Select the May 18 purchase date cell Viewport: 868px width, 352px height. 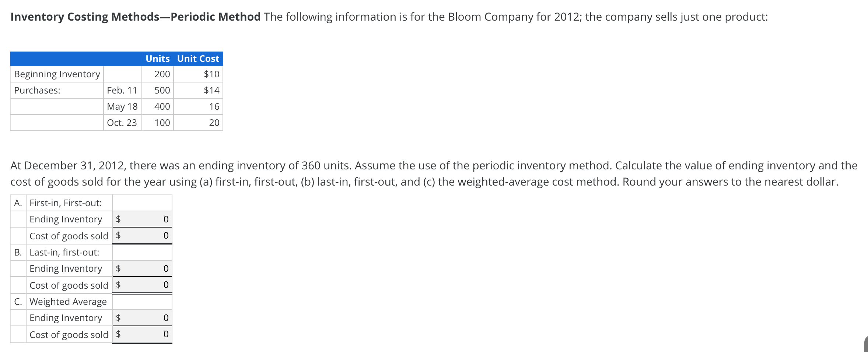tap(122, 106)
